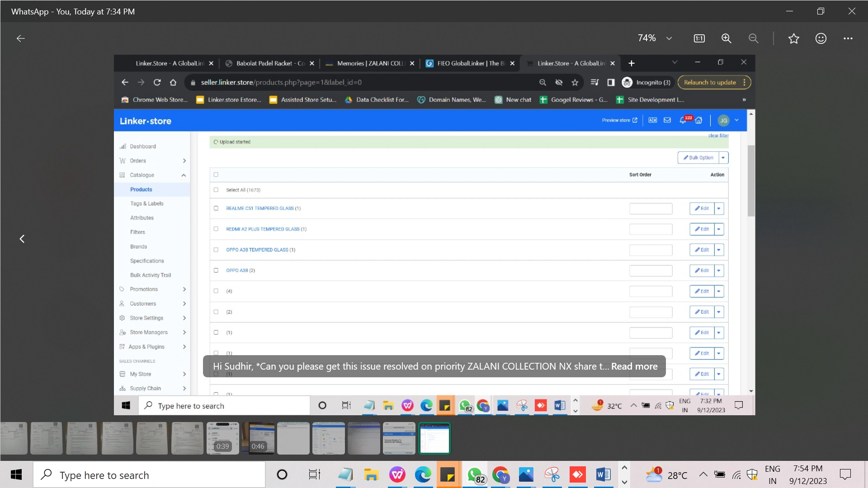The width and height of the screenshot is (868, 488).
Task: Go back with the photo viewer back arrow
Action: point(21,38)
